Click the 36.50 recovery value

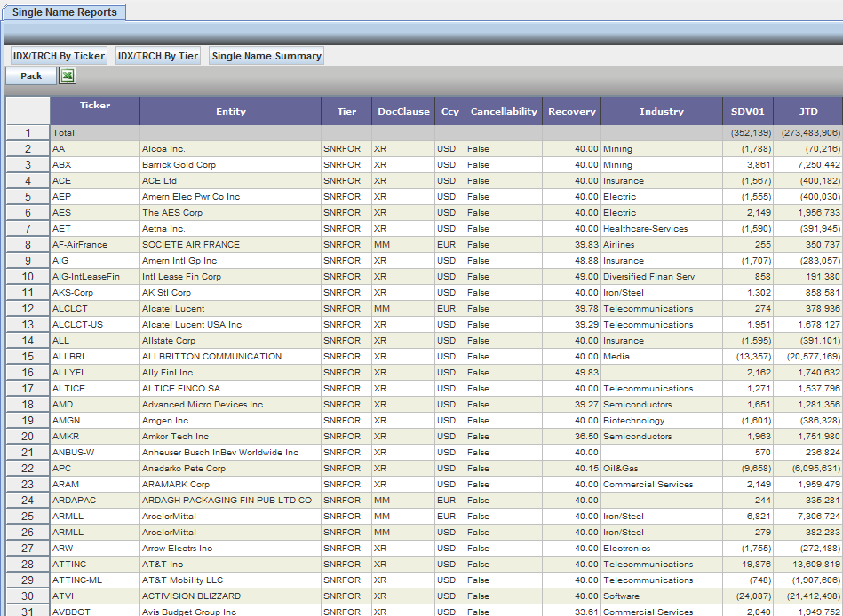pyautogui.click(x=571, y=437)
